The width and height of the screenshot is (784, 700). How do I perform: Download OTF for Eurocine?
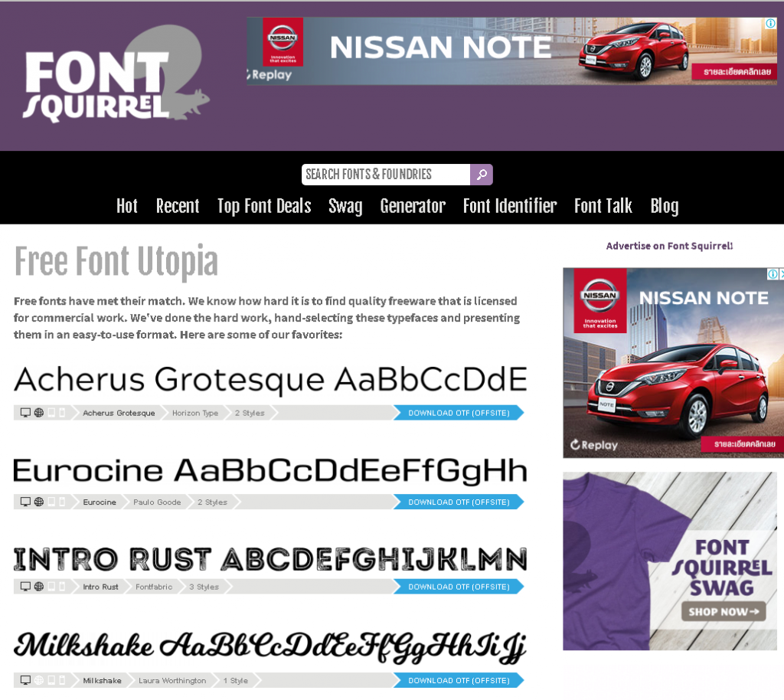tap(459, 502)
